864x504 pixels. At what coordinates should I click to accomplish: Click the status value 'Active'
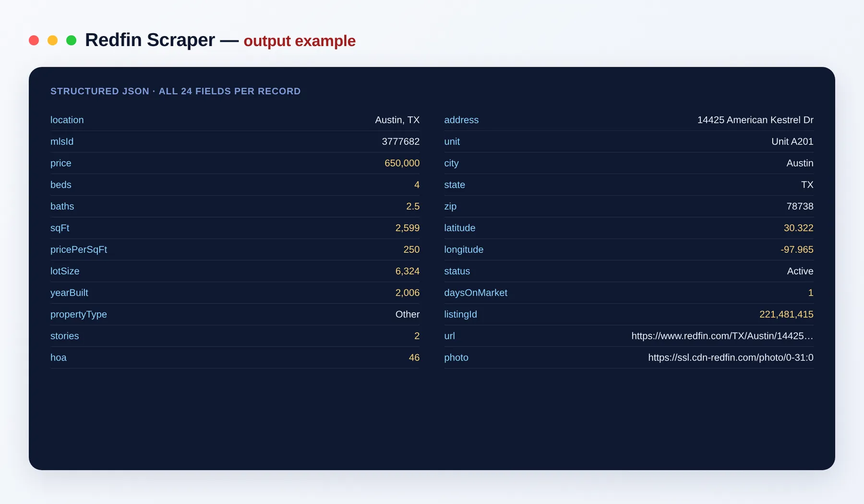(800, 271)
